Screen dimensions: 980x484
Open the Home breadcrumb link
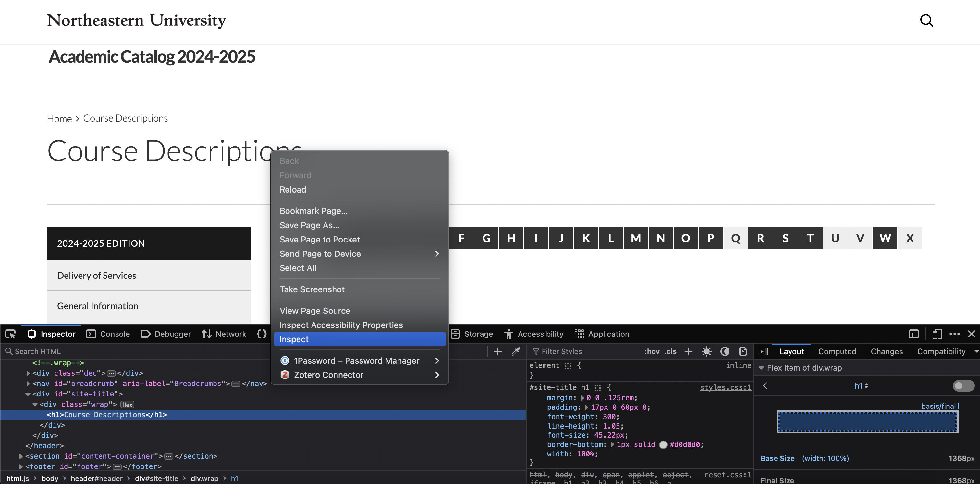coord(59,119)
